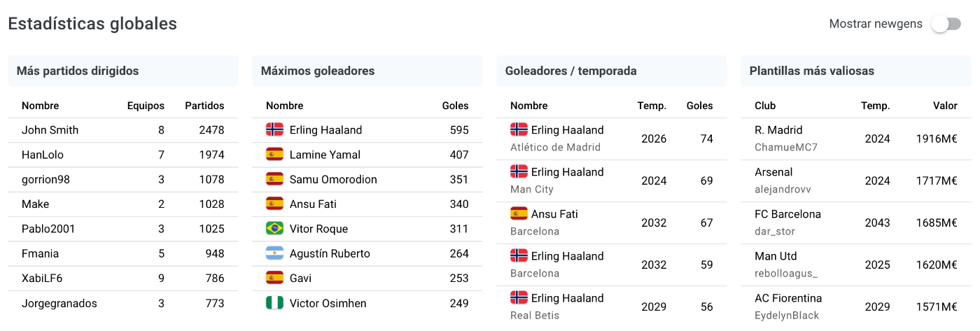Open HanLolo manager entry
Viewport: 980px width, 331px height.
click(122, 155)
